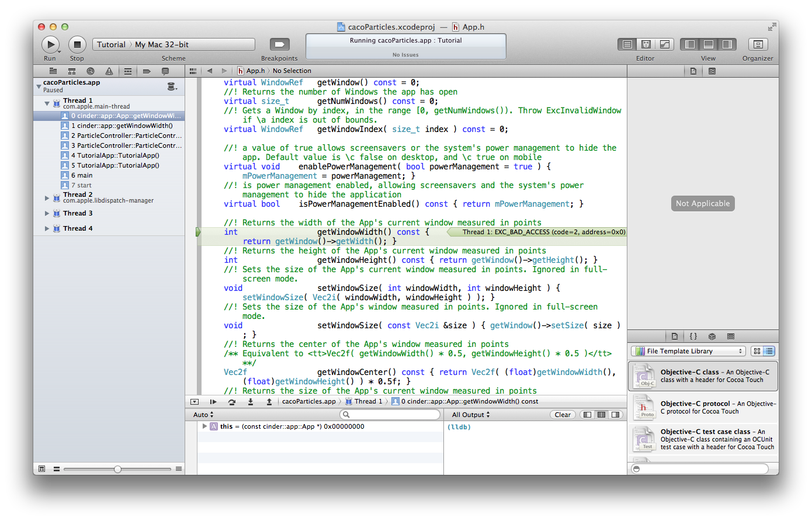Image resolution: width=812 pixels, height=521 pixels.
Task: Open thread display options spool menu
Action: pos(172,86)
